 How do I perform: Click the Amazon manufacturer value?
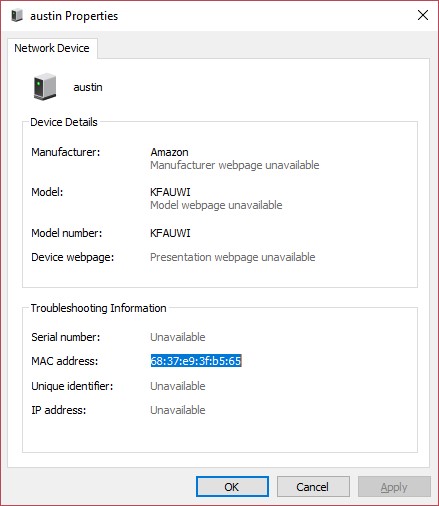(169, 152)
